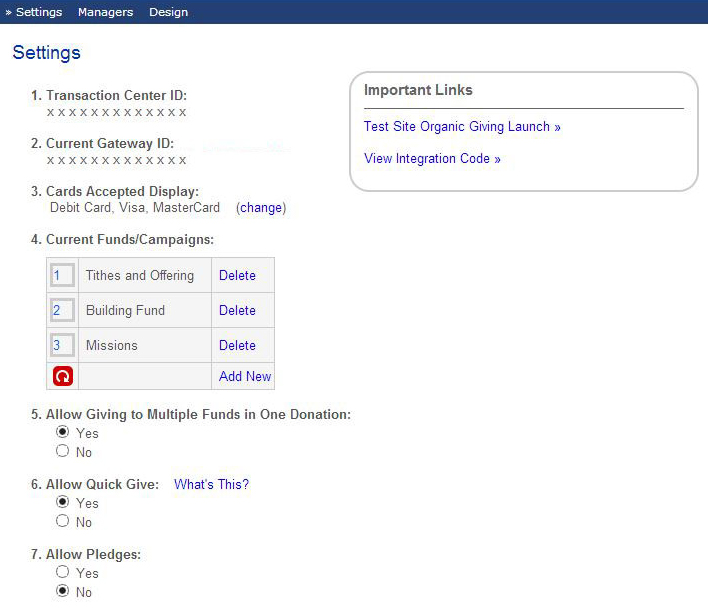Select No for Allow Giving to Multiple Funds

tap(62, 451)
